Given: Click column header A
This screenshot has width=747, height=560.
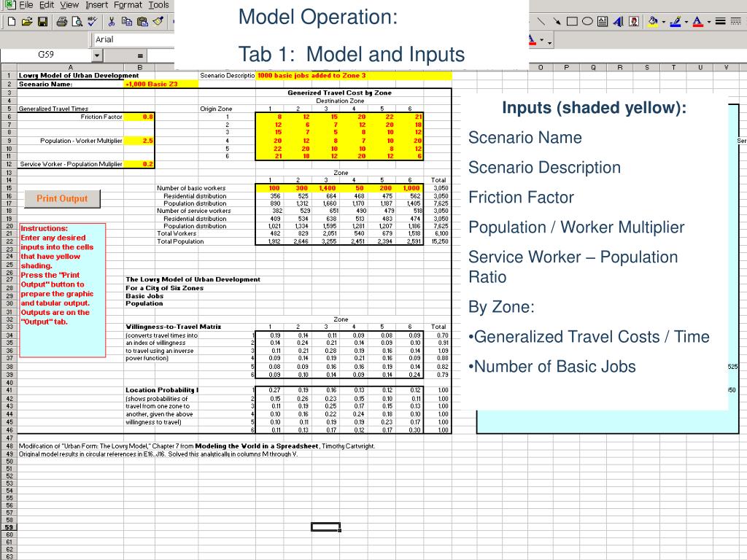Looking at the screenshot, I should tap(71, 68).
